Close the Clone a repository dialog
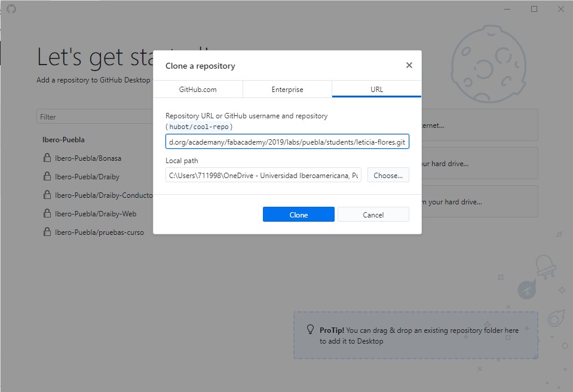Image resolution: width=573 pixels, height=392 pixels. pos(409,65)
